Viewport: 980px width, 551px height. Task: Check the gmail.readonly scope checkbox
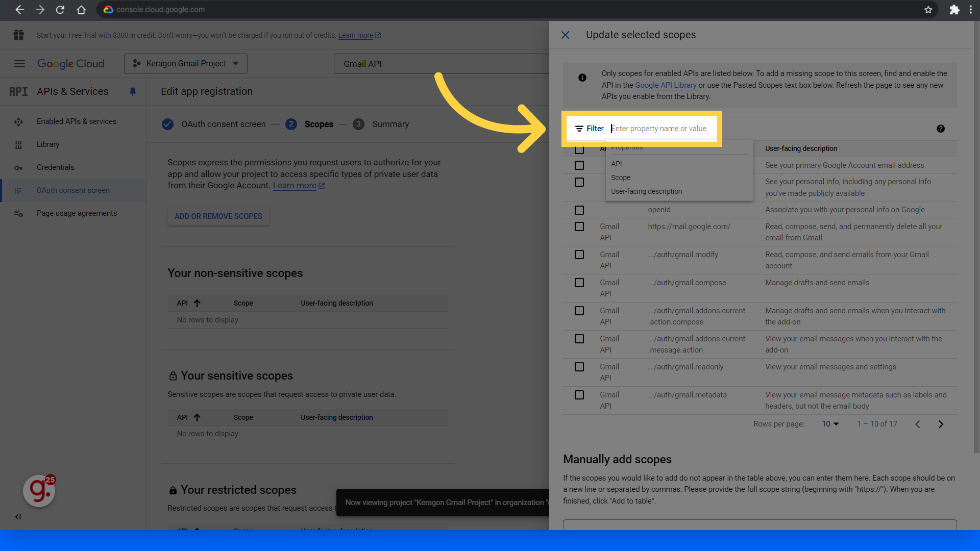point(579,367)
